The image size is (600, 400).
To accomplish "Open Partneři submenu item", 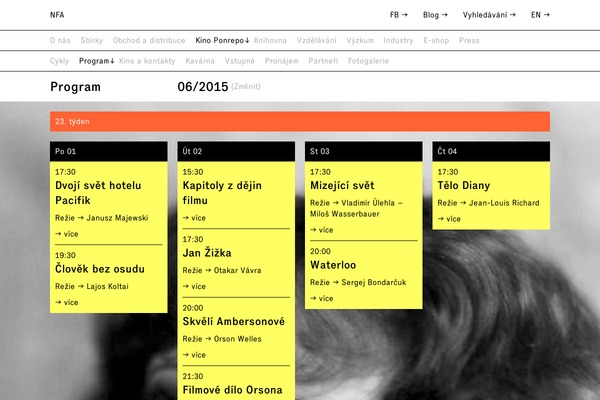I will click(323, 61).
